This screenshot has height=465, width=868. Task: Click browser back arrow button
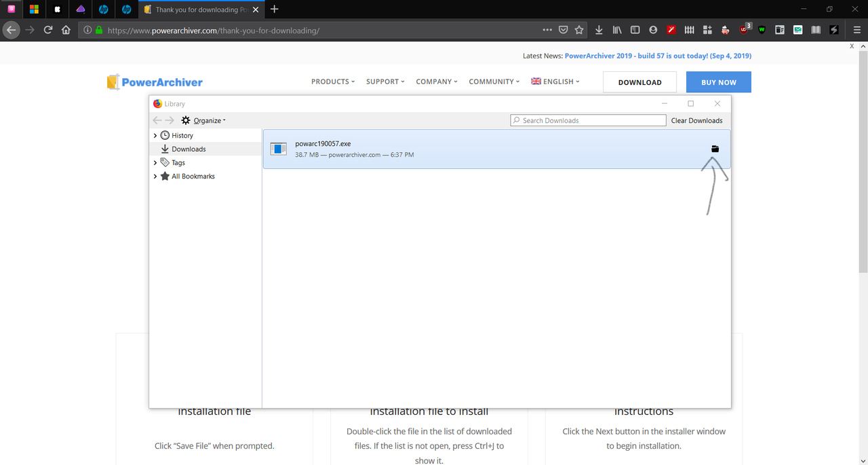click(x=11, y=30)
